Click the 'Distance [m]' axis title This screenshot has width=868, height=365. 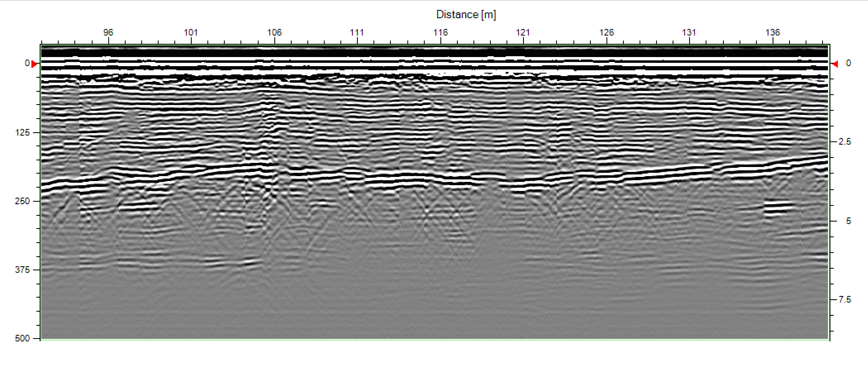(466, 15)
